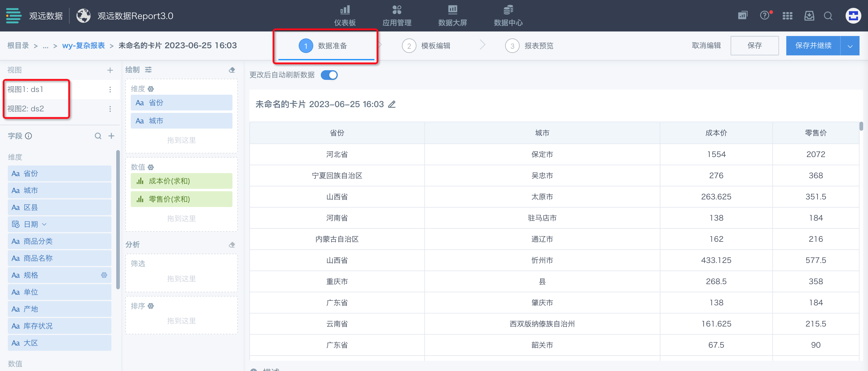
Task: Click the data table vertical scrollbar
Action: click(861, 126)
